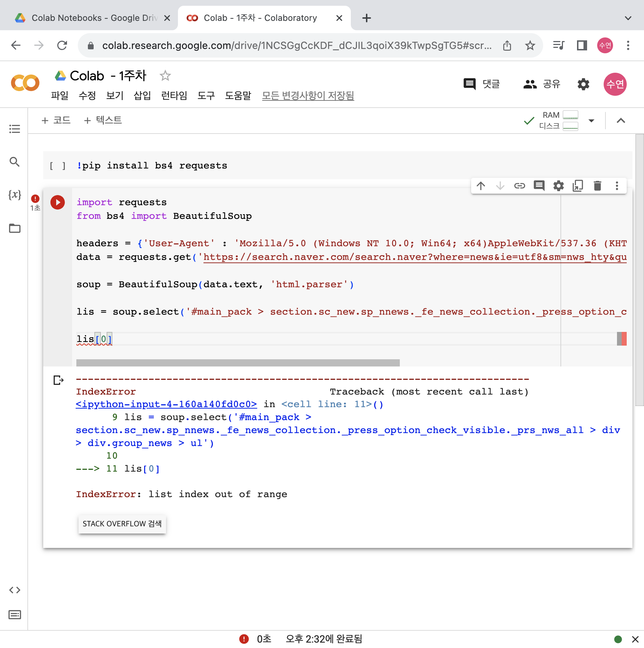Move cell up with arrow icon
Screen dimensions: 644x648
[481, 186]
